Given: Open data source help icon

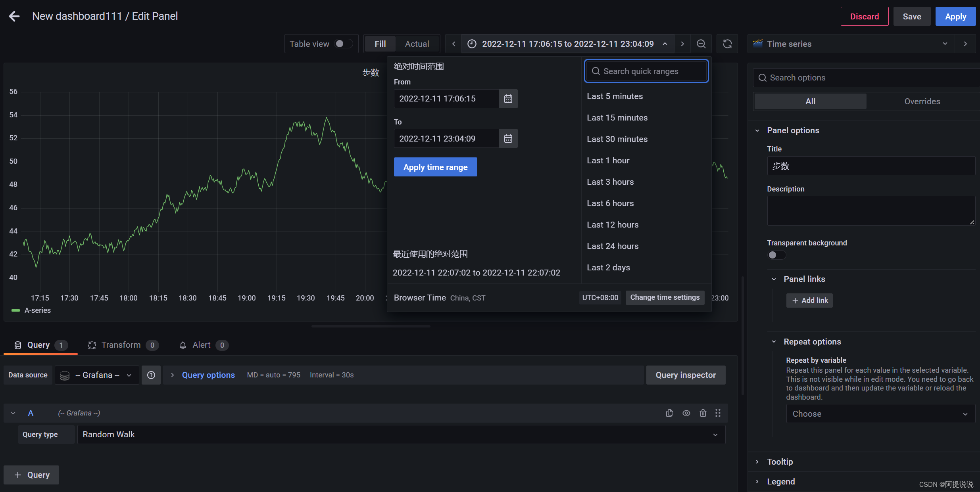Looking at the screenshot, I should click(x=151, y=375).
